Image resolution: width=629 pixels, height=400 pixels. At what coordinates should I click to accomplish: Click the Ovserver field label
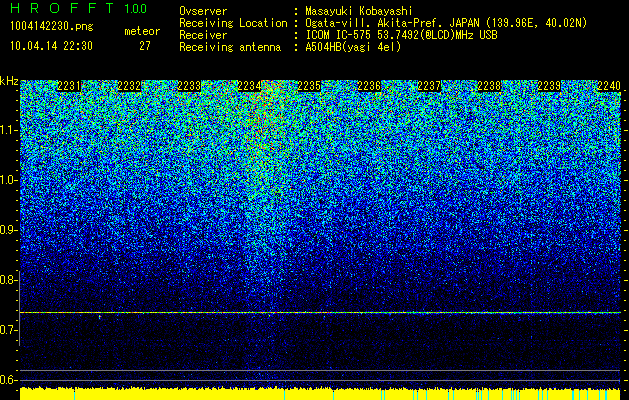coord(203,11)
